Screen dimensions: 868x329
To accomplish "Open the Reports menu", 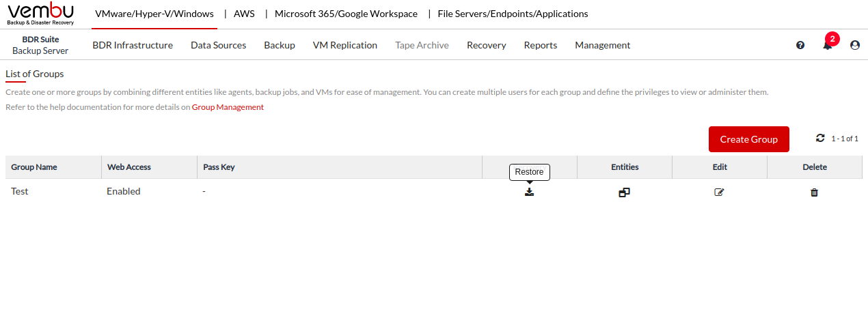I will (540, 45).
